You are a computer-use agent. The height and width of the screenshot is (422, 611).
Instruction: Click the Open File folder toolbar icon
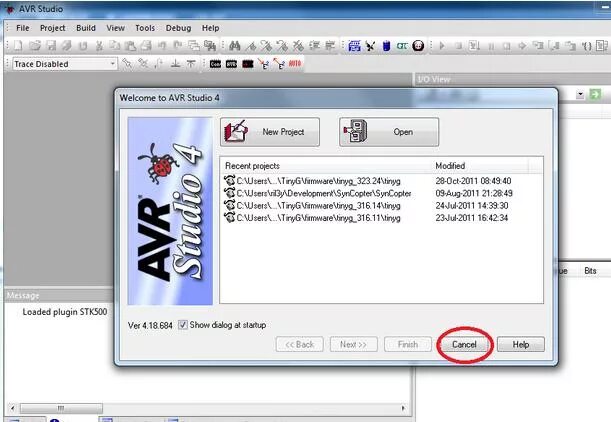tap(35, 46)
